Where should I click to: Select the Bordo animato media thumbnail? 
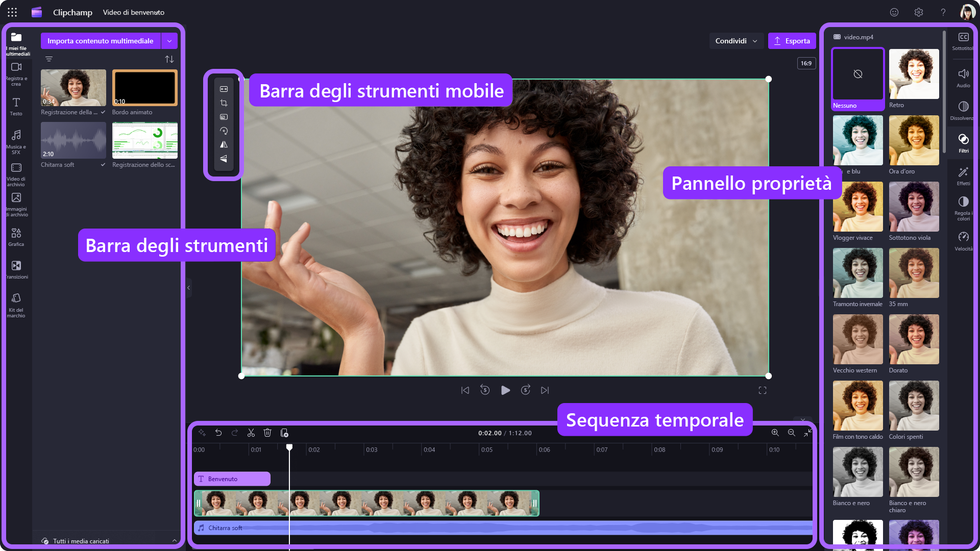[x=145, y=88]
